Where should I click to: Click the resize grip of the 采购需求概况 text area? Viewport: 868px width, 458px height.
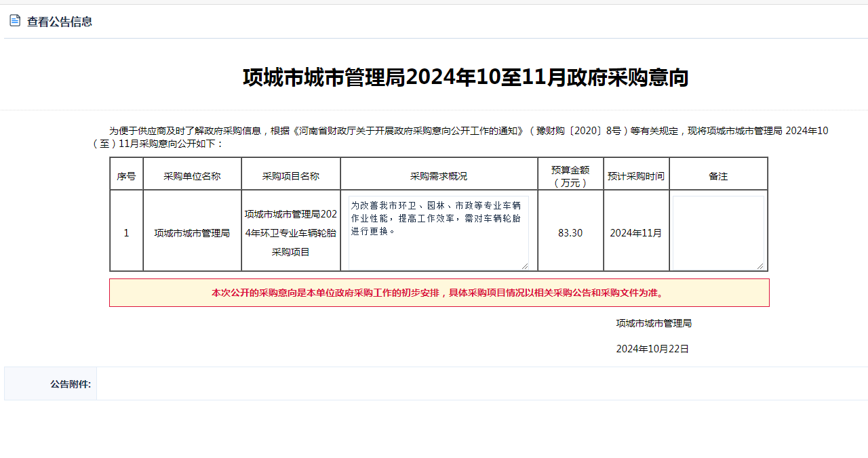click(x=524, y=266)
